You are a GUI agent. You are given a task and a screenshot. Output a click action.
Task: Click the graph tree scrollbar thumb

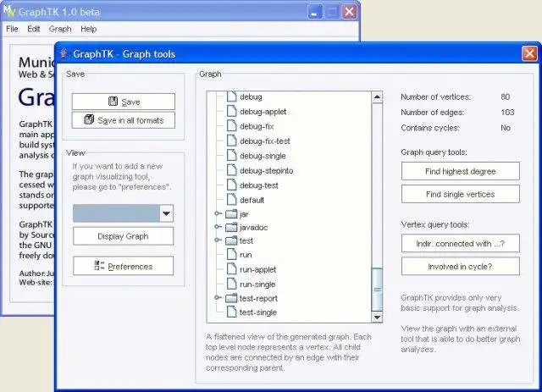pos(377,290)
